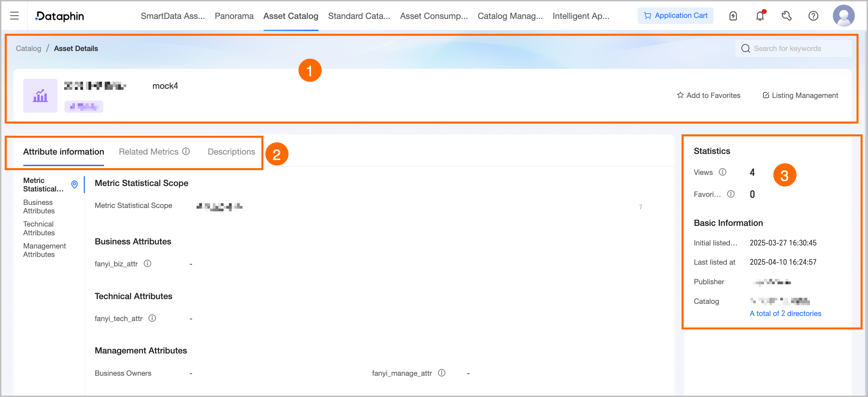Click the info icon next to Favorites count

pos(731,194)
